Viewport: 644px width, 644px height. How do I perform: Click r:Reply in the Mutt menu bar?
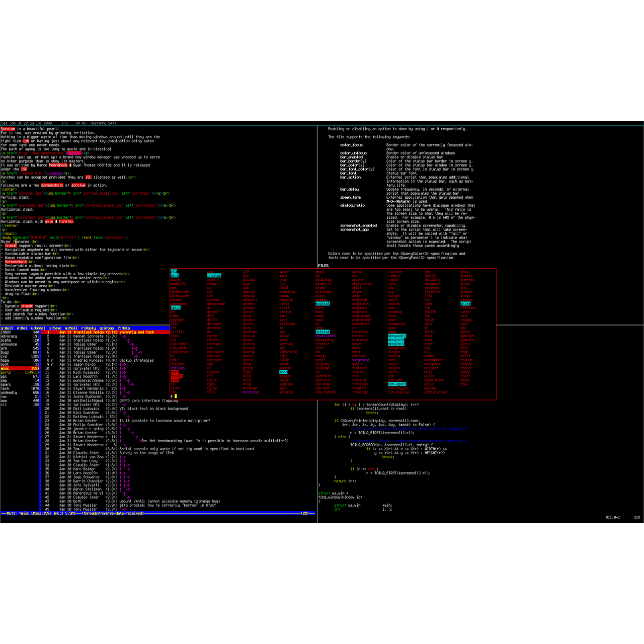pos(89,328)
